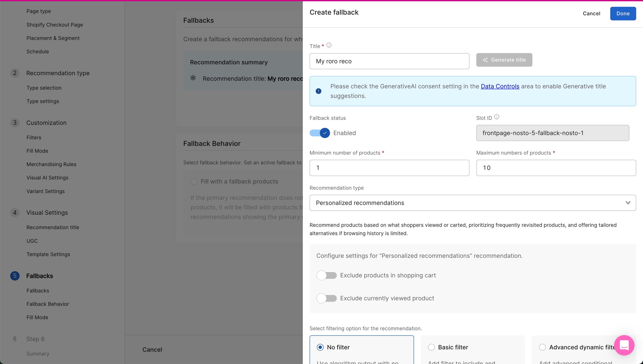
Task: Enable Exclude products in shopping cart
Action: 326,275
